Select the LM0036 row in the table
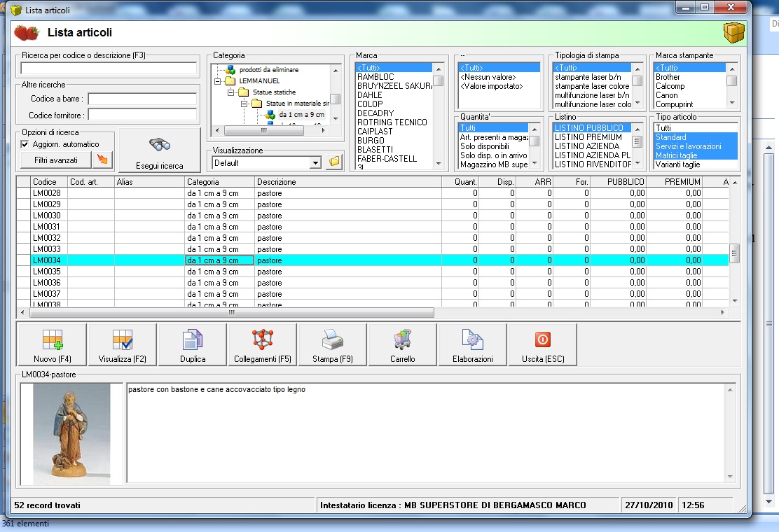 click(372, 283)
